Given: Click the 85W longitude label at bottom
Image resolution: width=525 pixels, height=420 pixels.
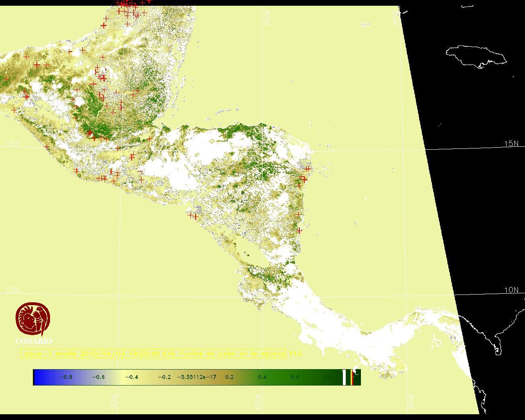Looking at the screenshot, I should pos(258,402).
